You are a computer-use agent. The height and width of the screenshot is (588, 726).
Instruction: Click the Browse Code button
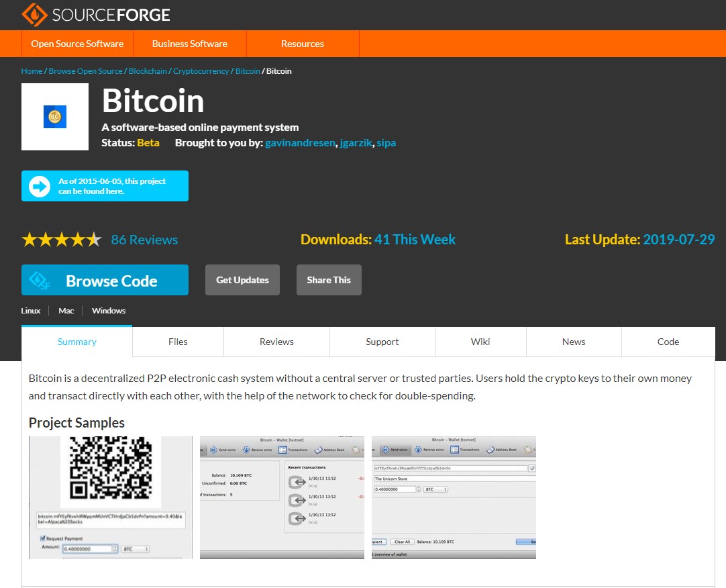(x=105, y=279)
